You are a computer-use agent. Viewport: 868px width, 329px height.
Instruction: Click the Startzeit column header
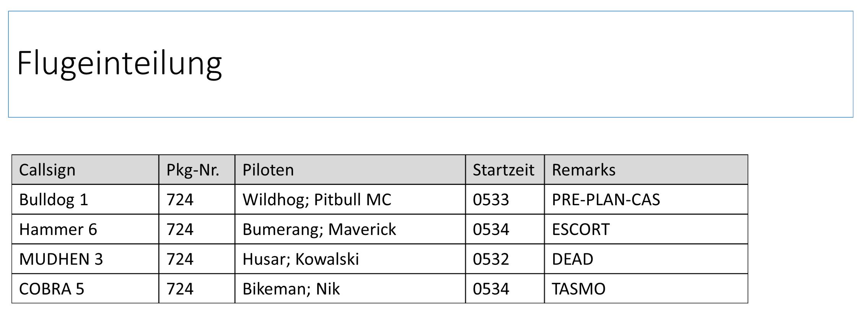tap(505, 170)
